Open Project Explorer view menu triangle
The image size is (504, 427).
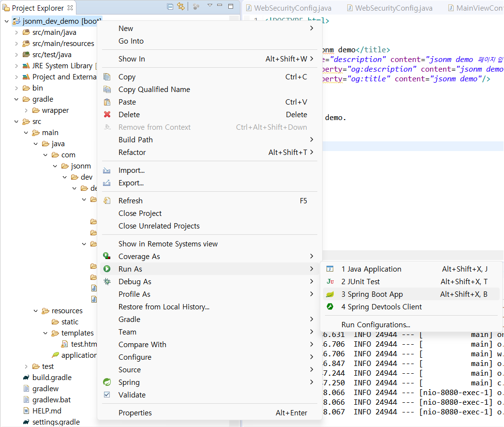[210, 5]
